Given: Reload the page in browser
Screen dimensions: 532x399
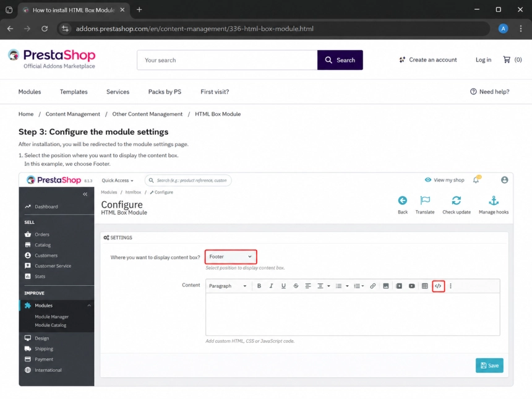Looking at the screenshot, I should coord(45,29).
